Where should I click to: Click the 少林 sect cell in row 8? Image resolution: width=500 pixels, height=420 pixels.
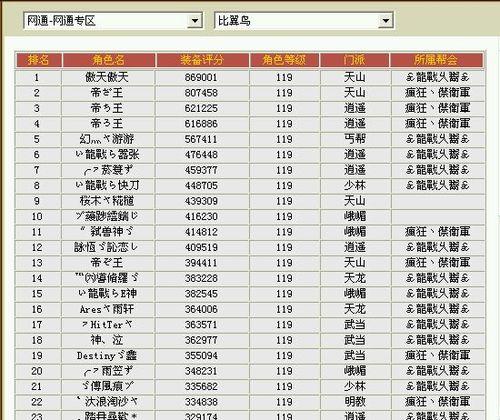pos(355,185)
